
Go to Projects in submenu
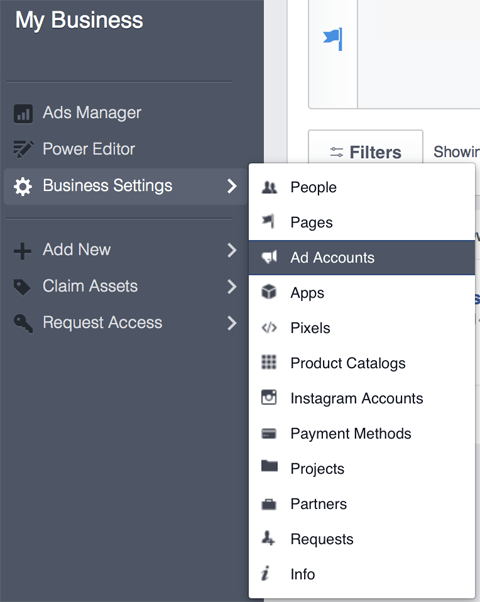tap(362, 469)
